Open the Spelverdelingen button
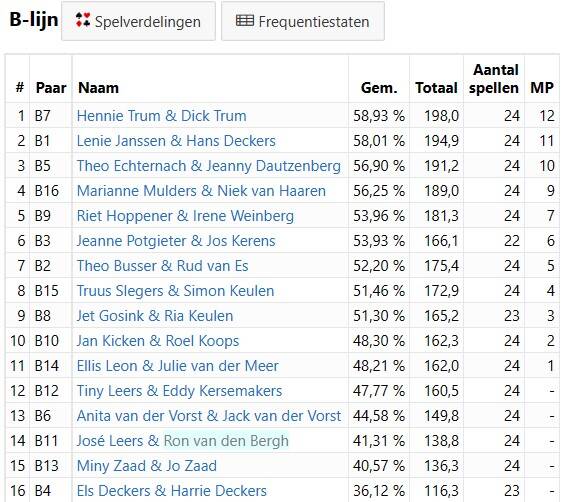Screen dimensions: 578x502 click(x=138, y=21)
